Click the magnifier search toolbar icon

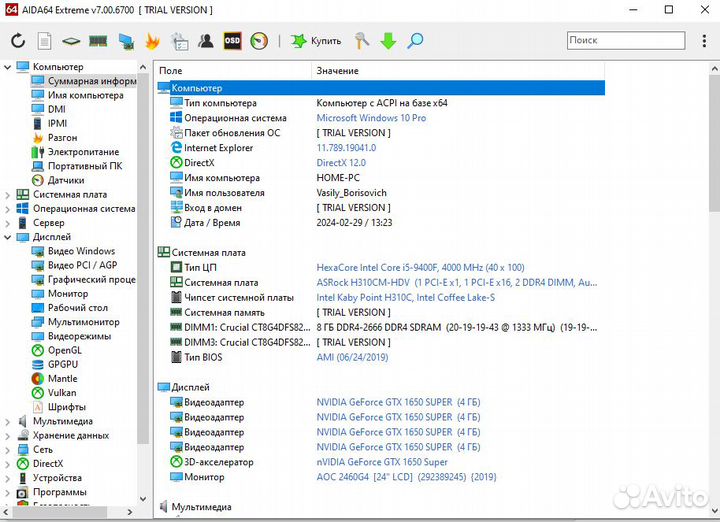tap(415, 41)
